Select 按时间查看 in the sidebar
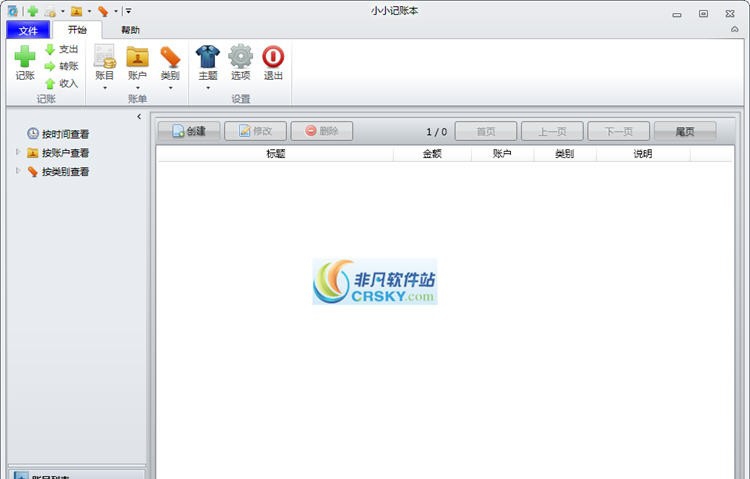750x479 pixels. coord(65,134)
